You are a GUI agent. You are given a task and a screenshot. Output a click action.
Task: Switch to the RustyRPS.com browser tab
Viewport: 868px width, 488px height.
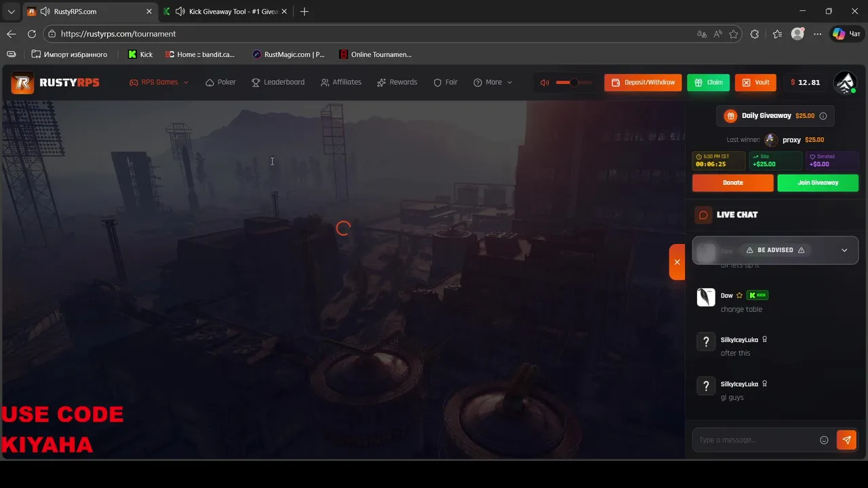[x=89, y=12]
